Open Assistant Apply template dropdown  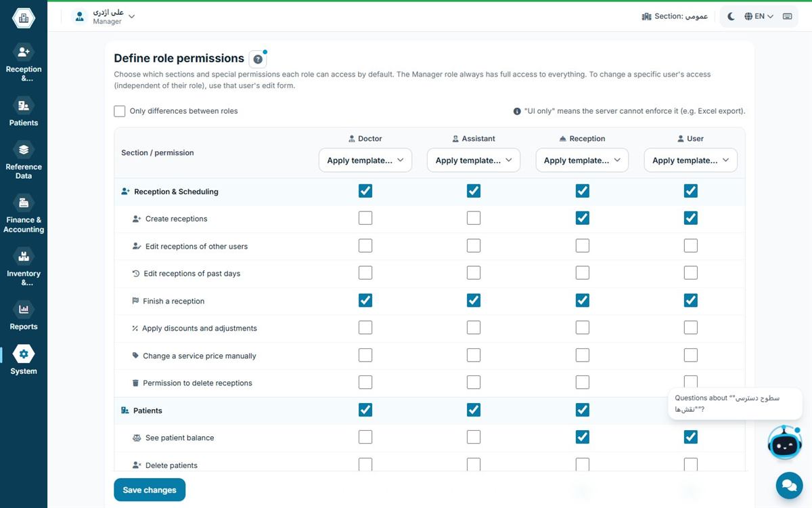474,161
